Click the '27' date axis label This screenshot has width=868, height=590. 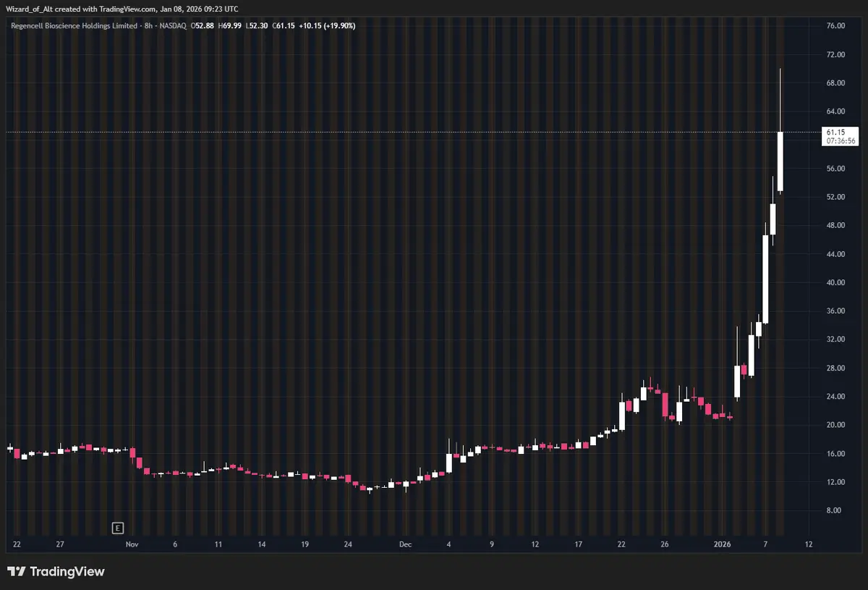point(60,544)
